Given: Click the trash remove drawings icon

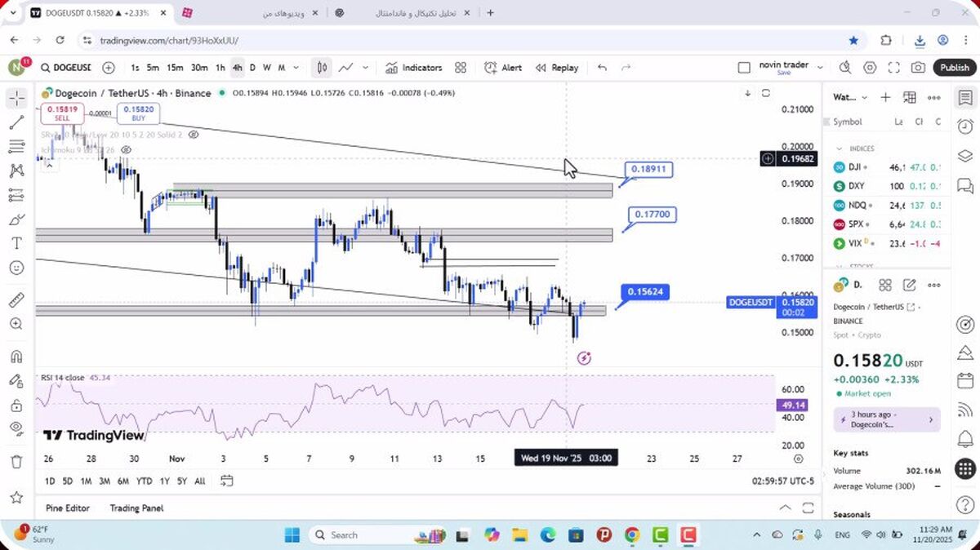Looking at the screenshot, I should click(x=16, y=462).
